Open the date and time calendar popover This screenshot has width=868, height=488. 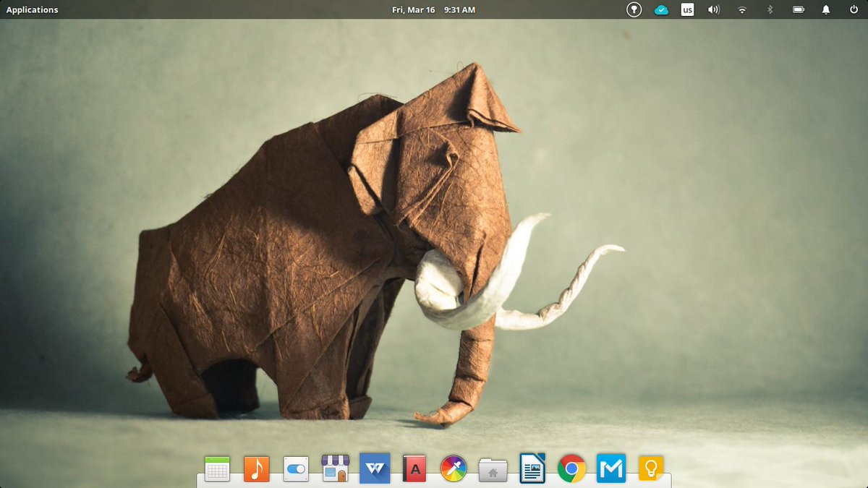tap(433, 10)
